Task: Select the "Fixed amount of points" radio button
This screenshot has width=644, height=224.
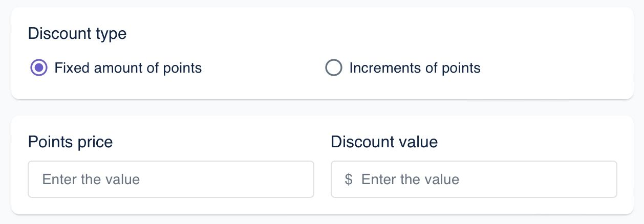Action: coord(39,68)
